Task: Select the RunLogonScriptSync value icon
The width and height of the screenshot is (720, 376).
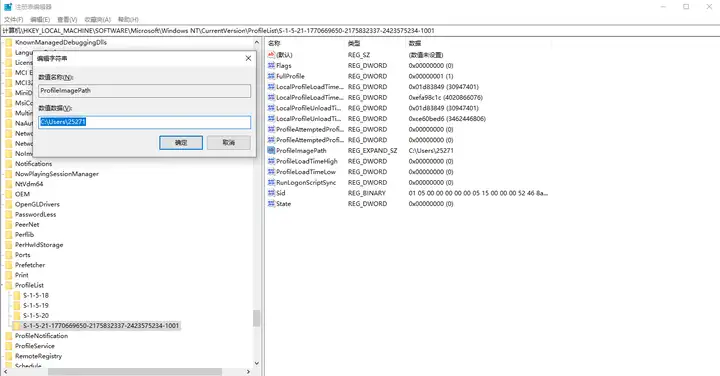Action: coord(271,182)
